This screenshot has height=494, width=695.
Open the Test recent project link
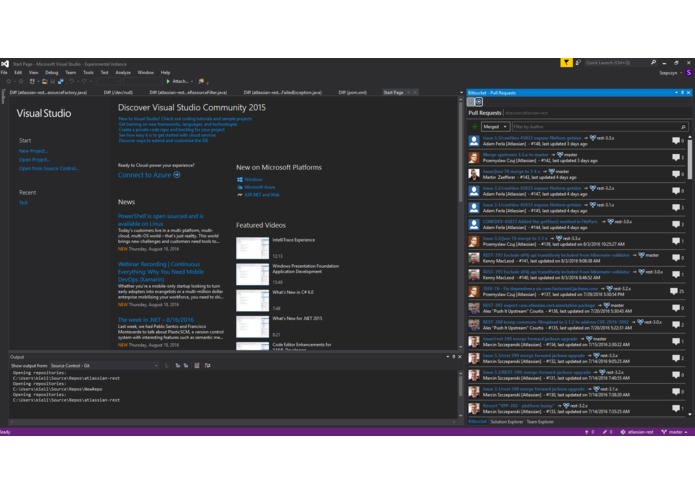(23, 203)
